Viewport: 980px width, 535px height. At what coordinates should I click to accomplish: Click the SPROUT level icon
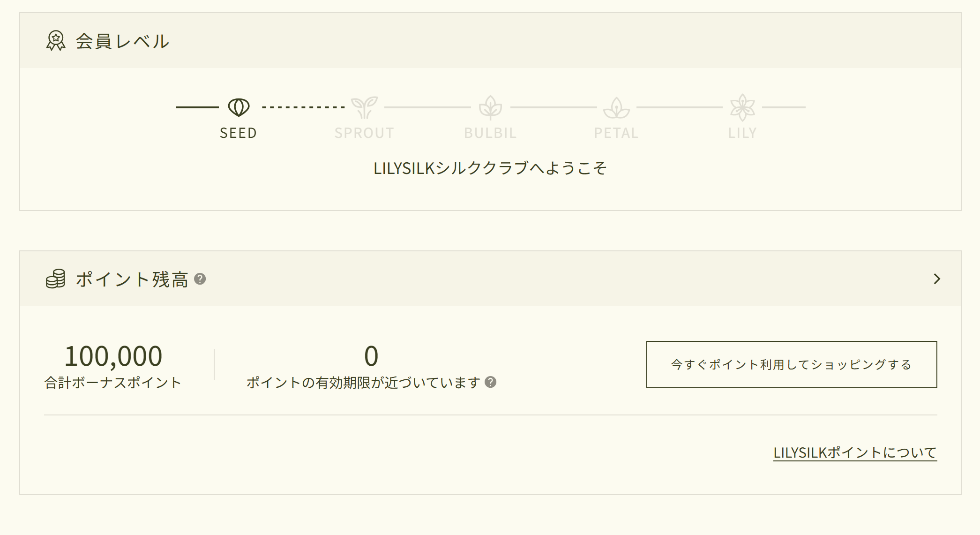coord(364,107)
